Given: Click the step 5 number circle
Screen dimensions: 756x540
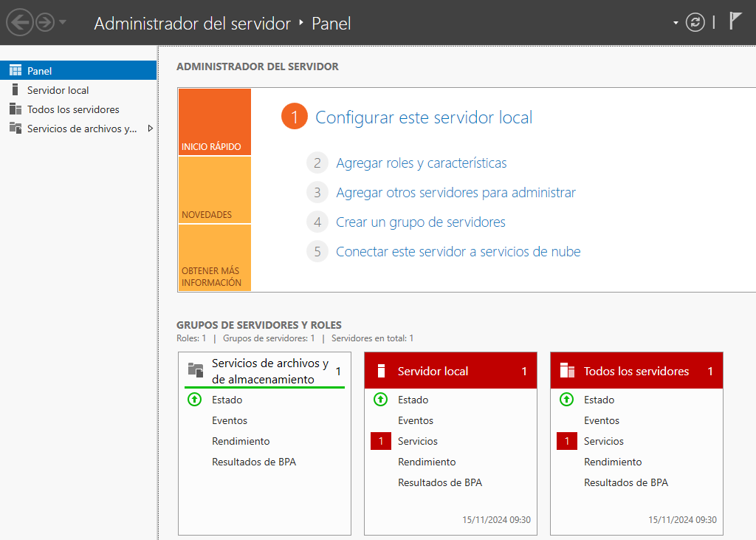Looking at the screenshot, I should [x=317, y=251].
